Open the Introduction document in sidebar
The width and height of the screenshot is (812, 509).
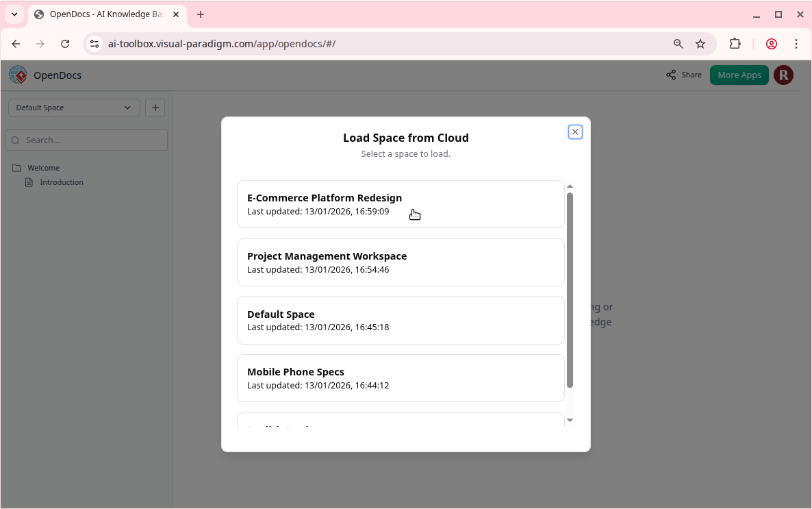pos(61,182)
